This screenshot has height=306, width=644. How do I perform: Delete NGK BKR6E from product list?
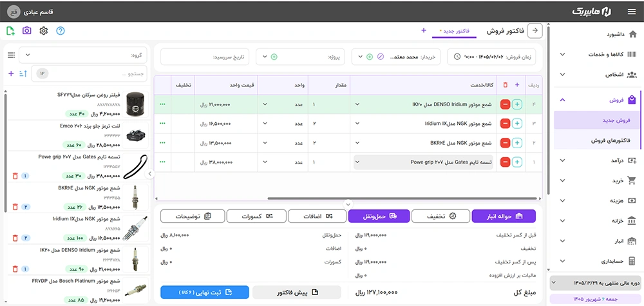(x=15, y=207)
